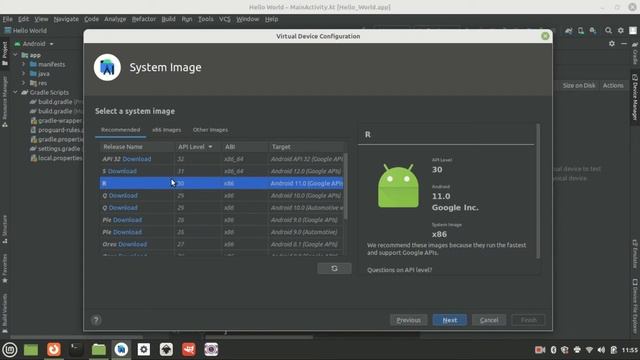The width and height of the screenshot is (640, 360).
Task: Switch to the x86 Images tab
Action: tap(167, 130)
